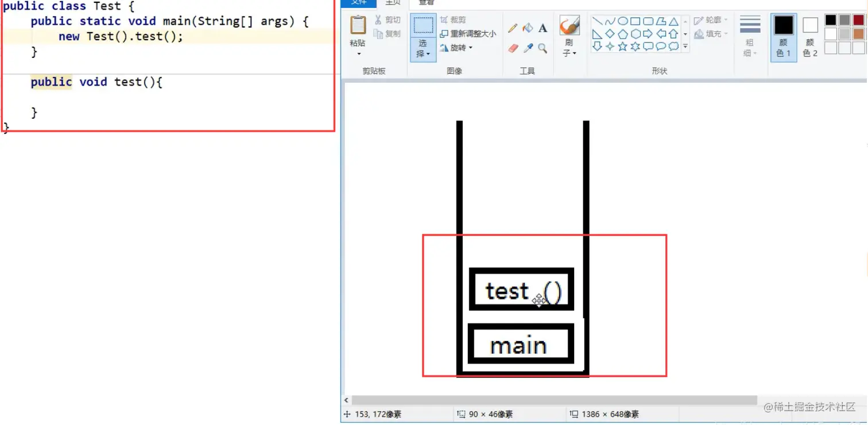Screen dimensions: 868x425
Task: Select the Magnifier tool
Action: tap(542, 48)
